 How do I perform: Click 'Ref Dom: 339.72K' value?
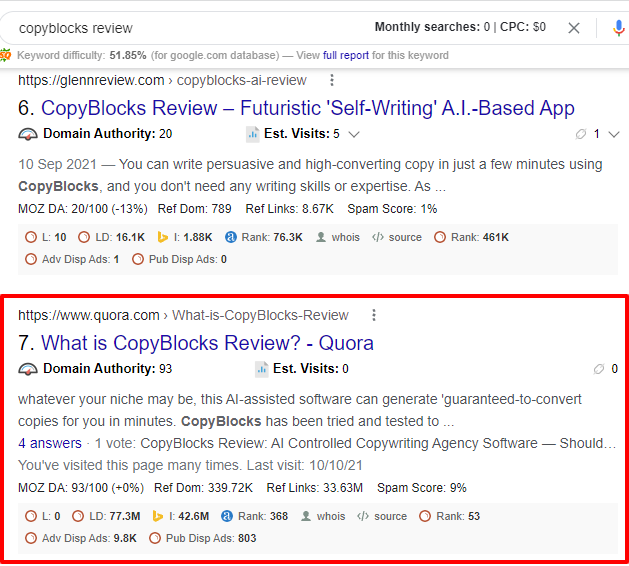pos(204,488)
